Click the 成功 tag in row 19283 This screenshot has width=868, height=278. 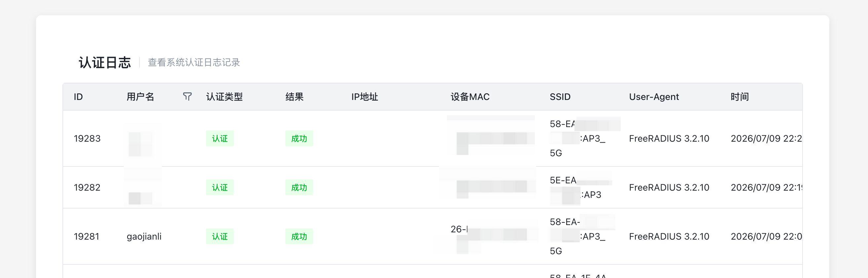tap(299, 139)
